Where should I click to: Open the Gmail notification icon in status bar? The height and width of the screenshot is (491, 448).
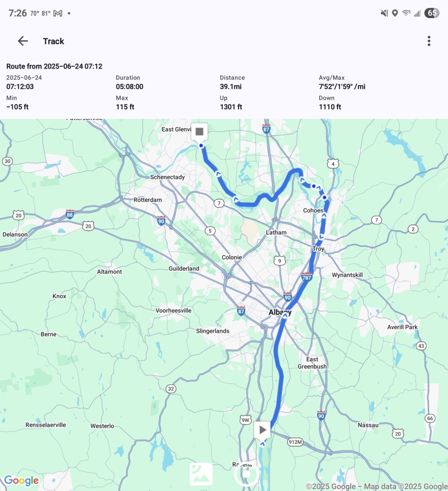58,13
